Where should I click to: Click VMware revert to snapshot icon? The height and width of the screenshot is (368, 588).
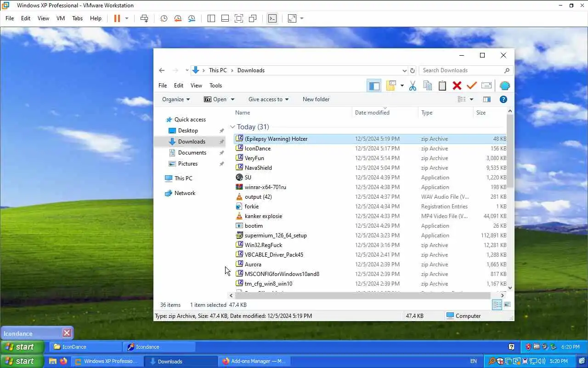(178, 18)
